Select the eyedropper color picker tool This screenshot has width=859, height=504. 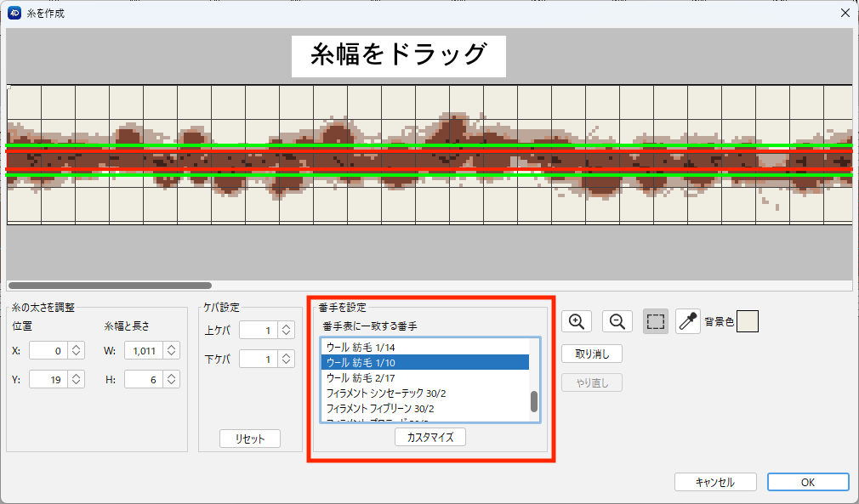(687, 321)
